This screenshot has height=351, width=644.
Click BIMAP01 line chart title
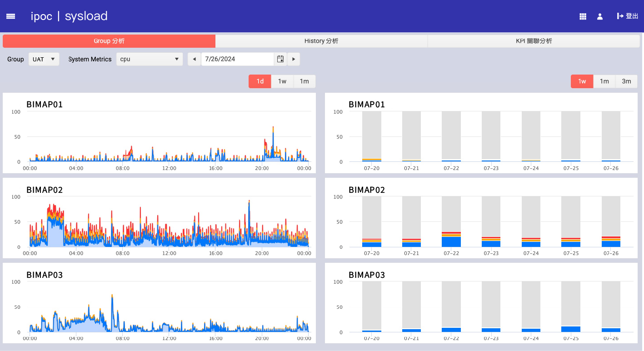45,105
